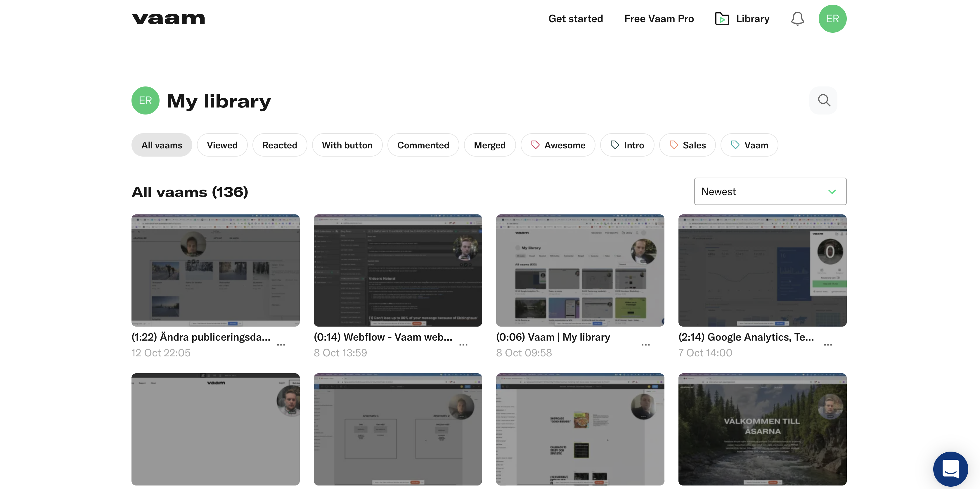The image size is (980, 489).
Task: Toggle the Merged filter
Action: pyautogui.click(x=490, y=145)
